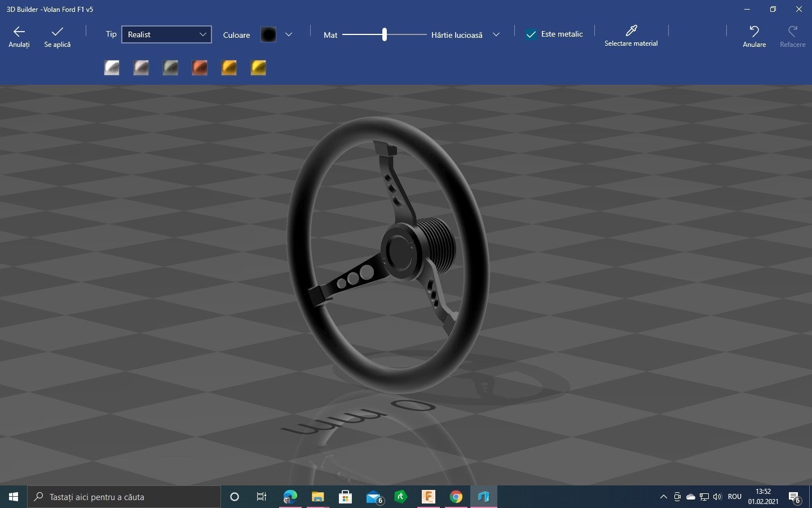The height and width of the screenshot is (508, 812).
Task: Select the pale pinkish metal preset
Action: 141,68
